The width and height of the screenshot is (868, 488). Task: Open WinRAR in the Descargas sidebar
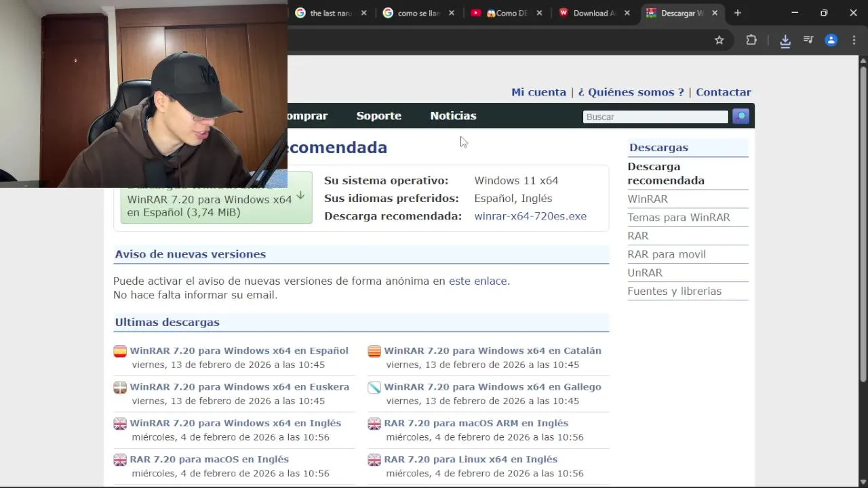click(x=648, y=199)
